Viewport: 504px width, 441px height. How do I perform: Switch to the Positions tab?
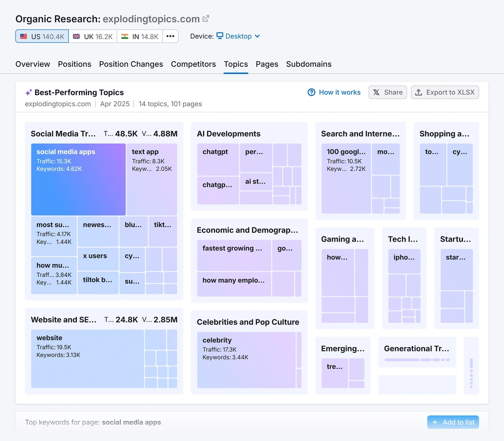pos(74,64)
